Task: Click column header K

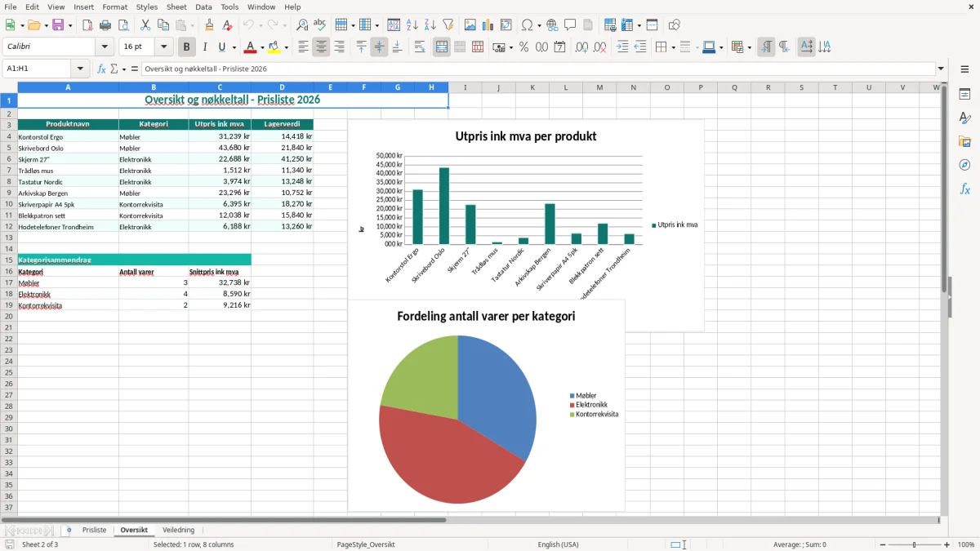Action: [x=532, y=87]
